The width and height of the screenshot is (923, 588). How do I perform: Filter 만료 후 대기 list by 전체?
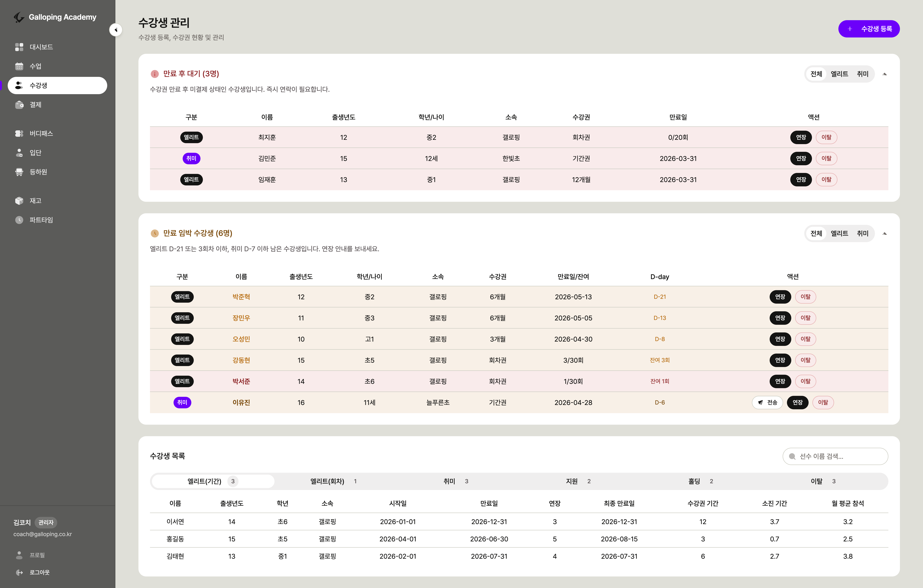816,74
